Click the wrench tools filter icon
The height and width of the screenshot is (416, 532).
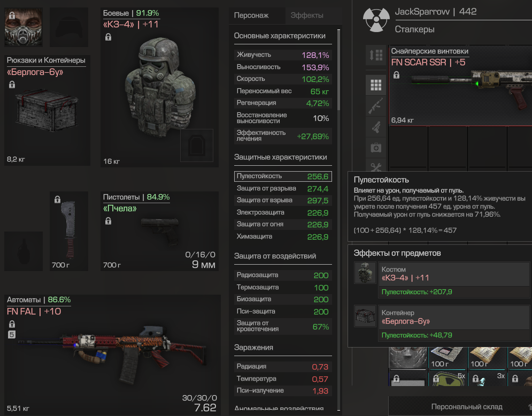[376, 166]
